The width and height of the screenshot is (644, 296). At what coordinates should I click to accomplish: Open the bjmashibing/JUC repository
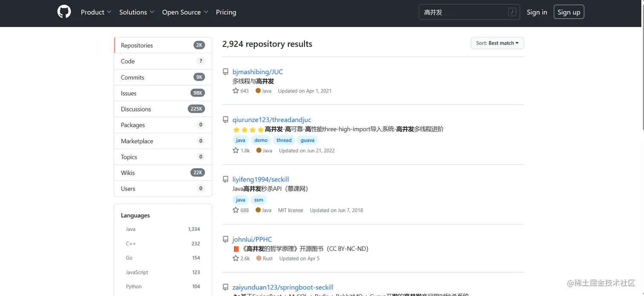pyautogui.click(x=258, y=72)
